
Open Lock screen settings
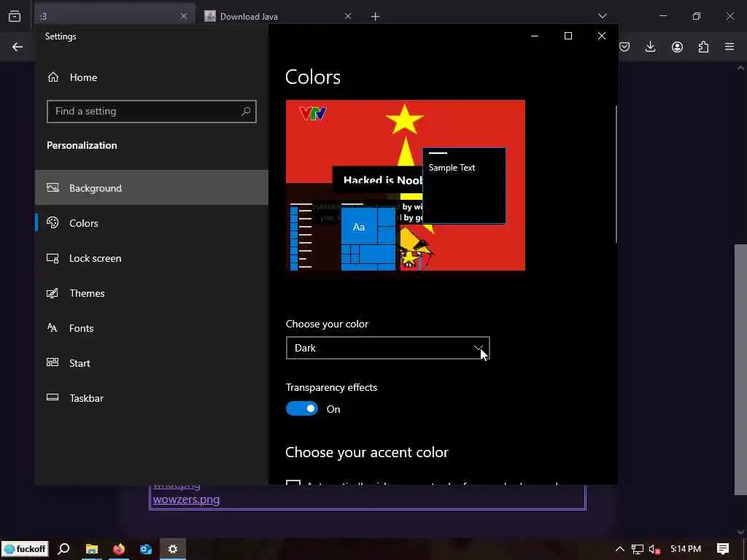pos(152,258)
